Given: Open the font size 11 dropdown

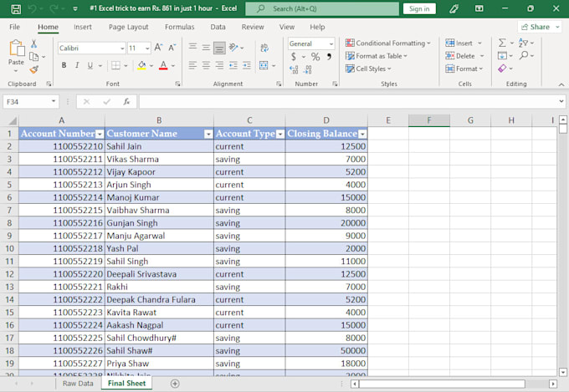Looking at the screenshot, I should point(147,48).
